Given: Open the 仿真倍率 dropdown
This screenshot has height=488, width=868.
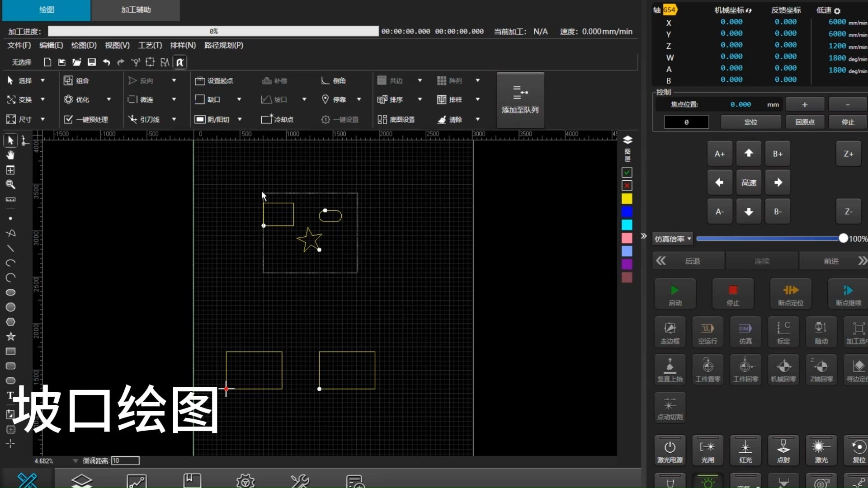Looking at the screenshot, I should 672,239.
